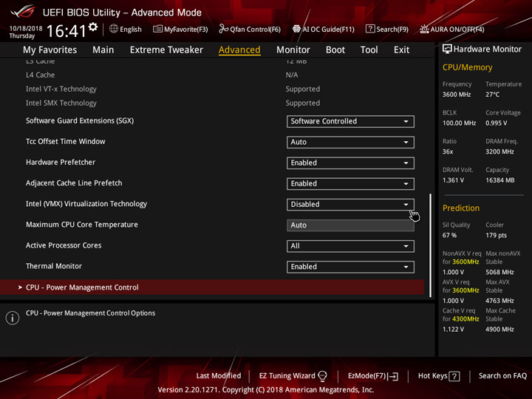Click the L4 Cache row label
The image size is (532, 399).
pos(40,75)
